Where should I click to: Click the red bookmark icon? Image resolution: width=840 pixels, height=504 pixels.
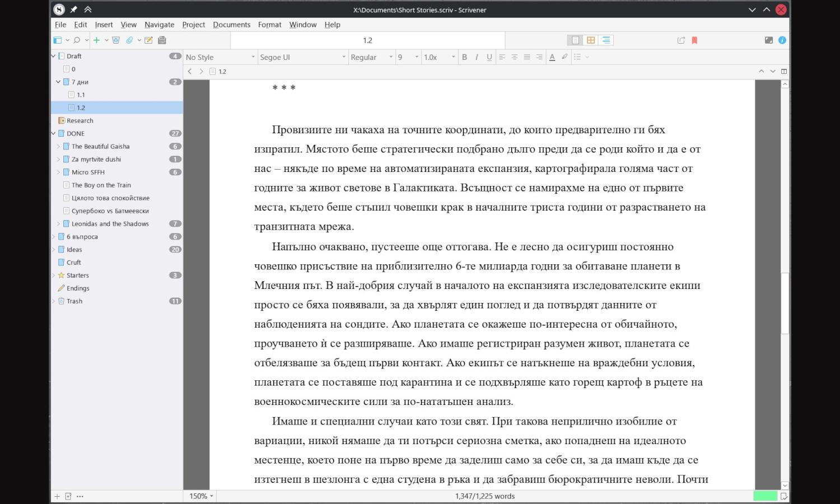click(694, 40)
